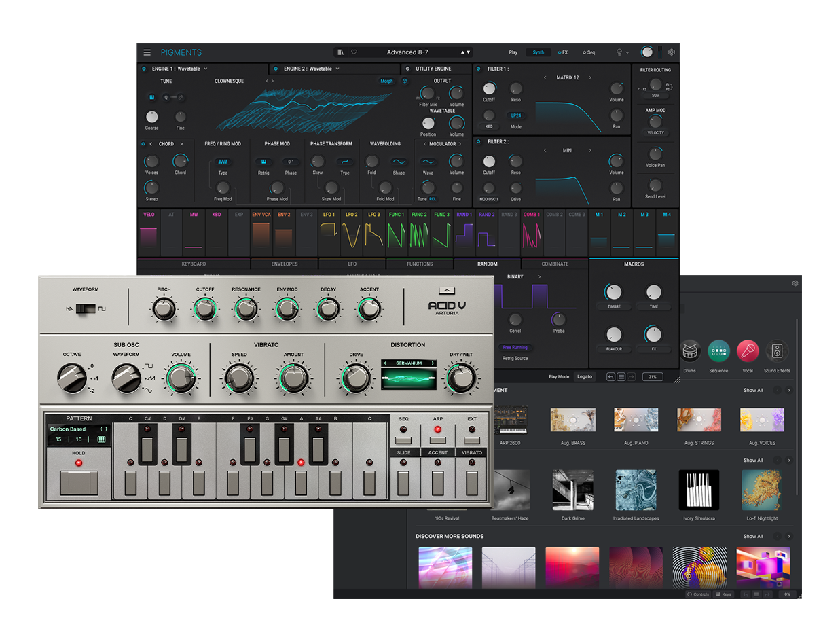Screen dimensions: 840x631
Task: Open the Pigments settings gear
Action: click(x=672, y=52)
